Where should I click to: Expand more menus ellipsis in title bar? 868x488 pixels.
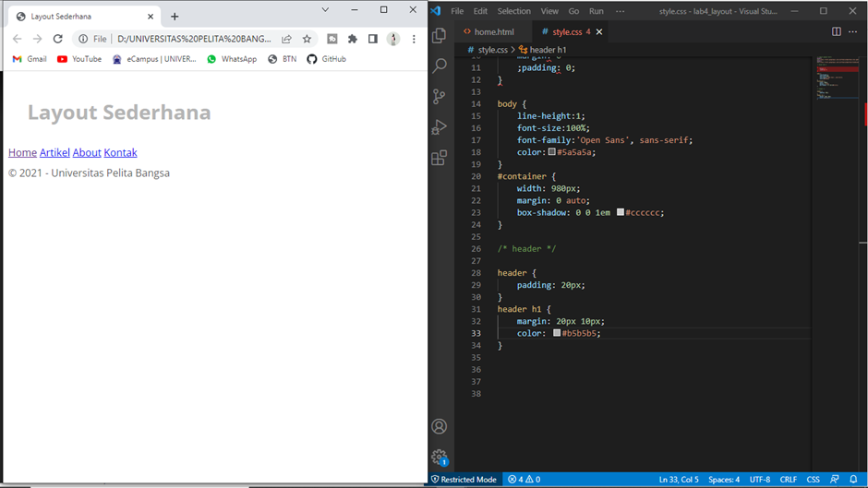tap(620, 11)
